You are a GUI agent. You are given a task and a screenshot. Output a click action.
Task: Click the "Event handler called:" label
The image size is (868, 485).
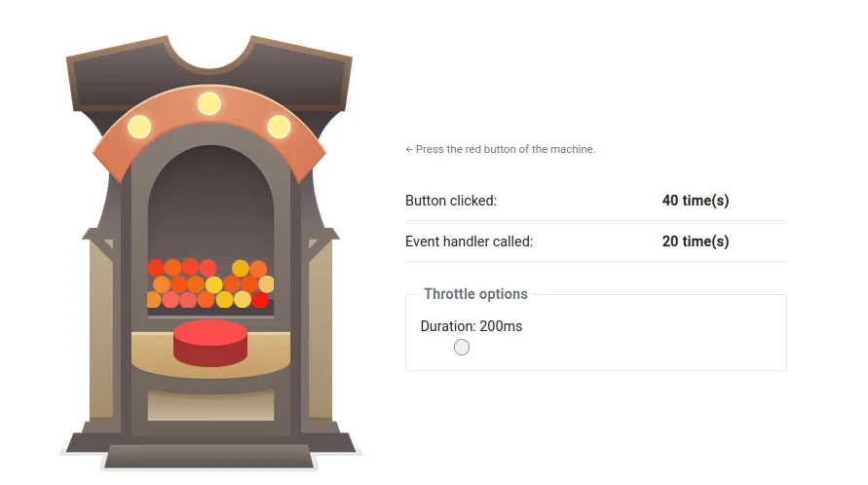pos(469,242)
